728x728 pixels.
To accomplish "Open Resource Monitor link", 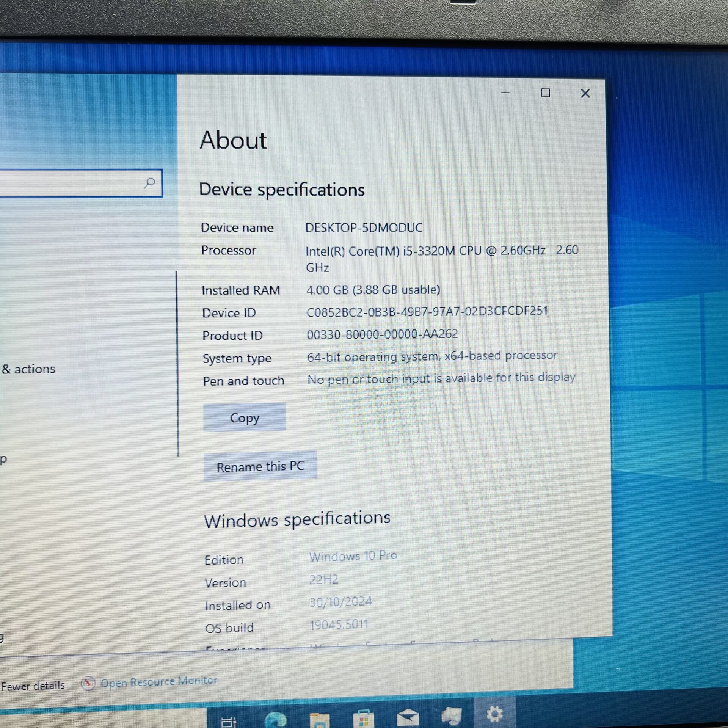I will (x=158, y=682).
